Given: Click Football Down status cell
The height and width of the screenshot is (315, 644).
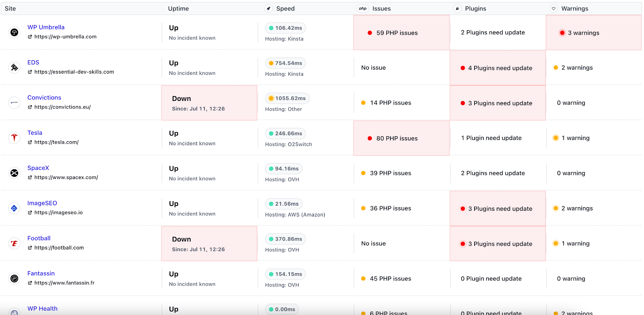Looking at the screenshot, I should click(209, 243).
